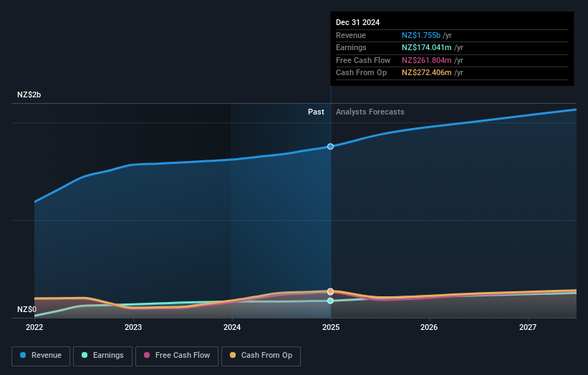The height and width of the screenshot is (375, 588).
Task: Click the 2023 x-axis label
Action: pos(133,328)
